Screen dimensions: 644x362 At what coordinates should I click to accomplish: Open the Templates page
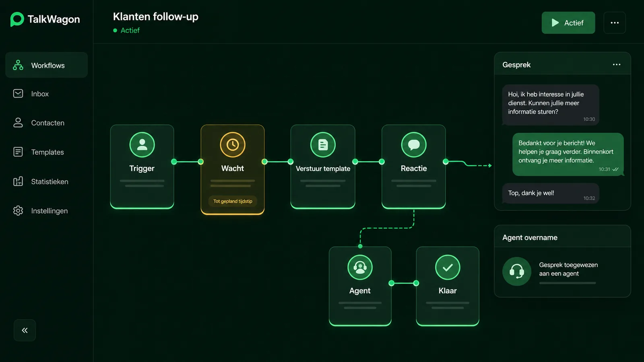pos(46,152)
